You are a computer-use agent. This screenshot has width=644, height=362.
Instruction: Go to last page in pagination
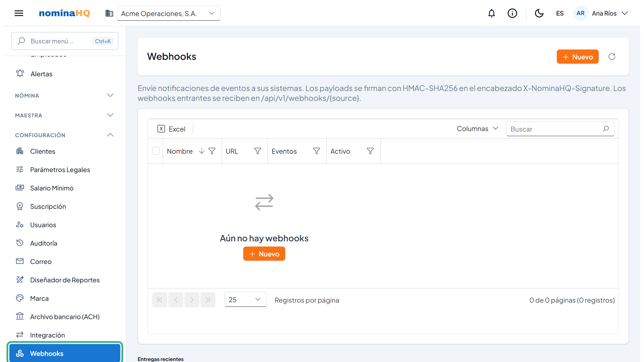(208, 300)
